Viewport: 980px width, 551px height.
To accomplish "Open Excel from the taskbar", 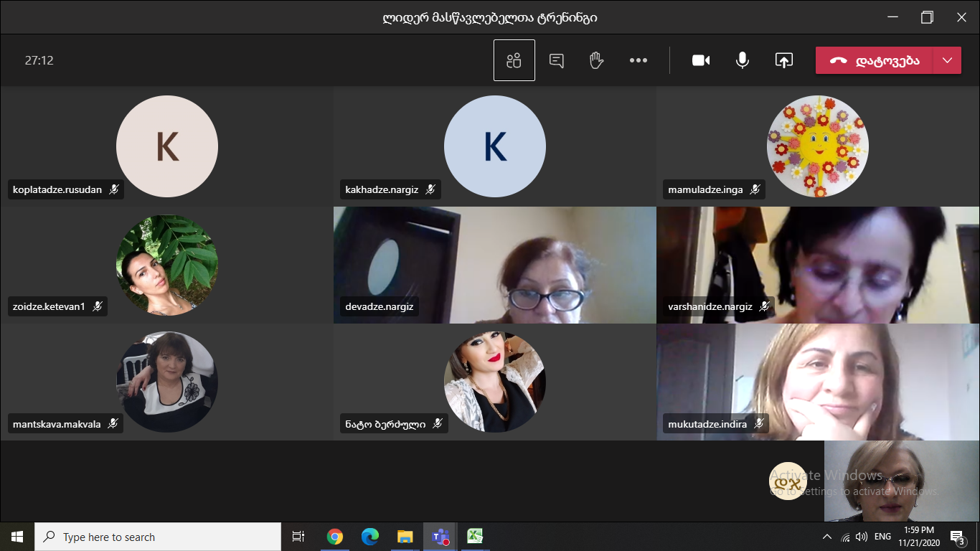I will 475,537.
